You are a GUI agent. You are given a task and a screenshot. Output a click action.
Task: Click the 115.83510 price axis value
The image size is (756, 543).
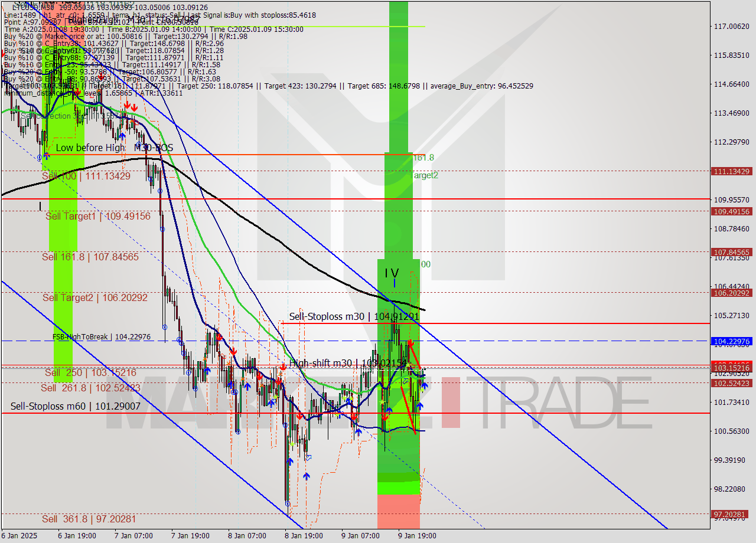point(732,55)
